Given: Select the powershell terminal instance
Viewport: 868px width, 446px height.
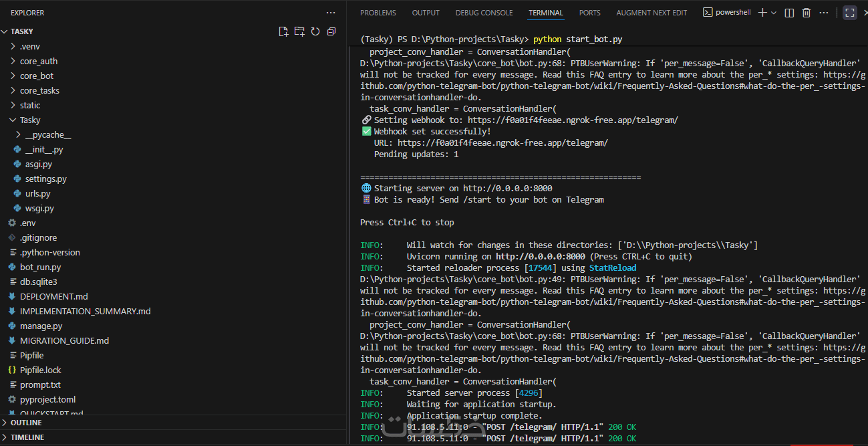Looking at the screenshot, I should [727, 13].
